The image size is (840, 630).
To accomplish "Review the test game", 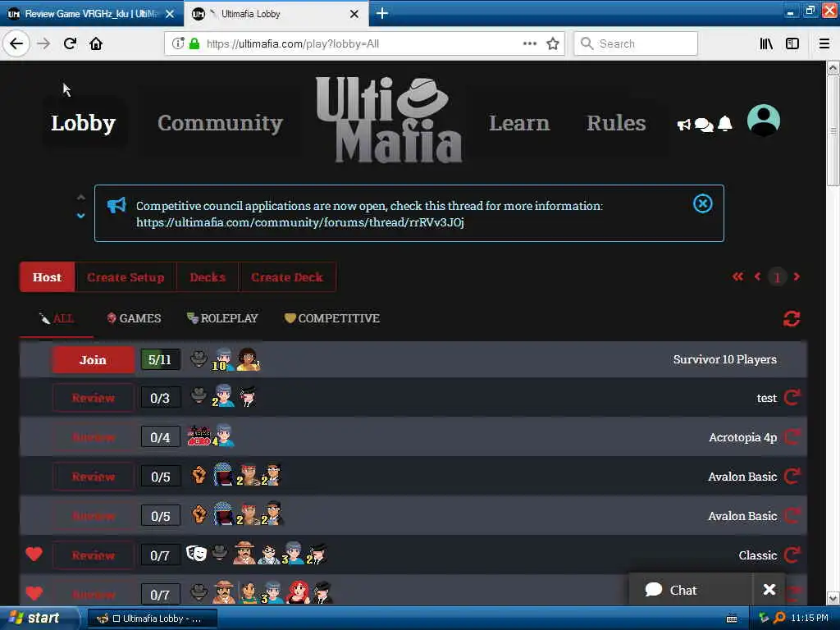I will 94,398.
